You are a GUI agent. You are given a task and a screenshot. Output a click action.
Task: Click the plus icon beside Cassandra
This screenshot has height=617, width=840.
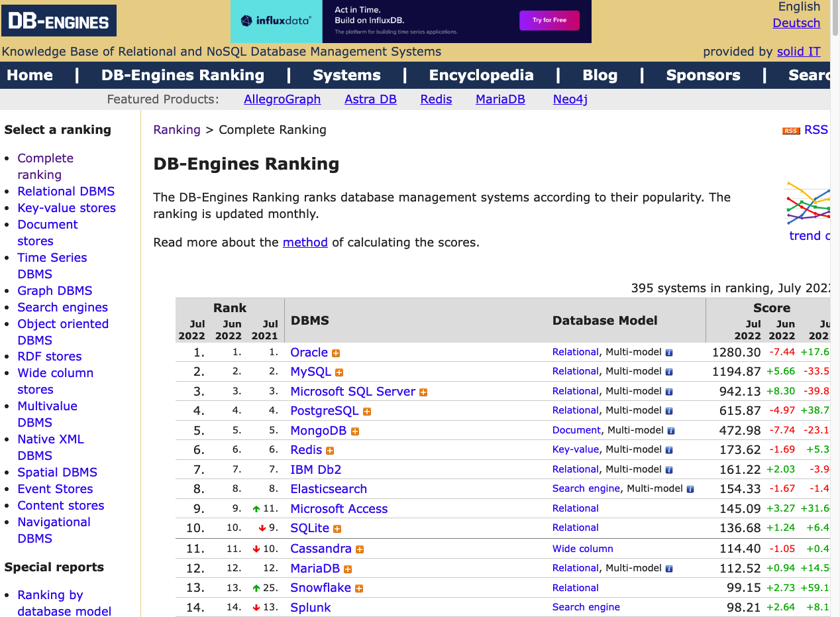tap(360, 549)
